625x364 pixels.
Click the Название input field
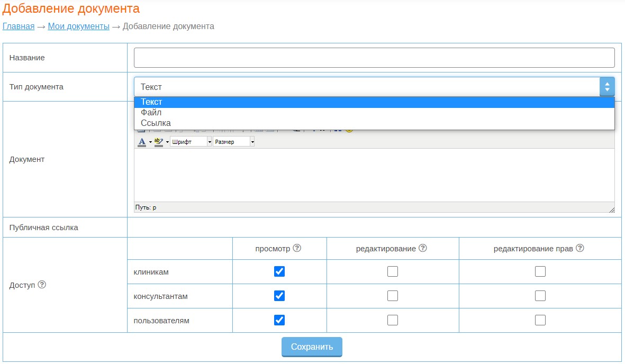pos(374,58)
